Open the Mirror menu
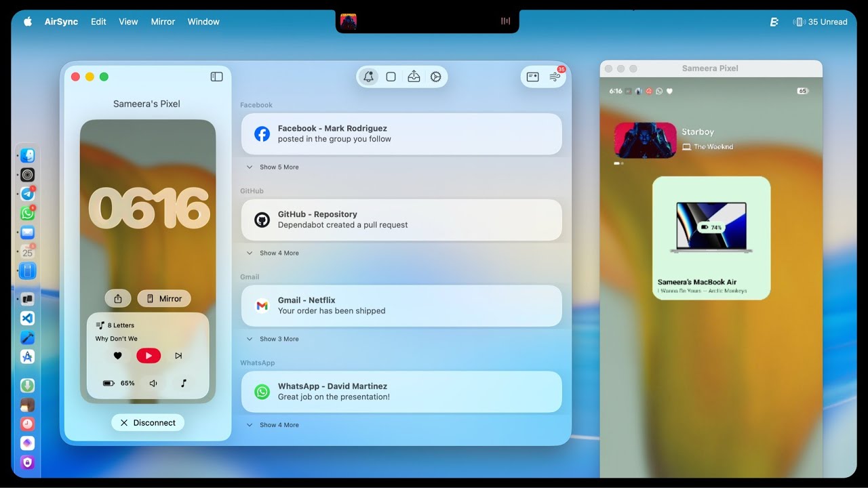868x488 pixels. point(163,22)
